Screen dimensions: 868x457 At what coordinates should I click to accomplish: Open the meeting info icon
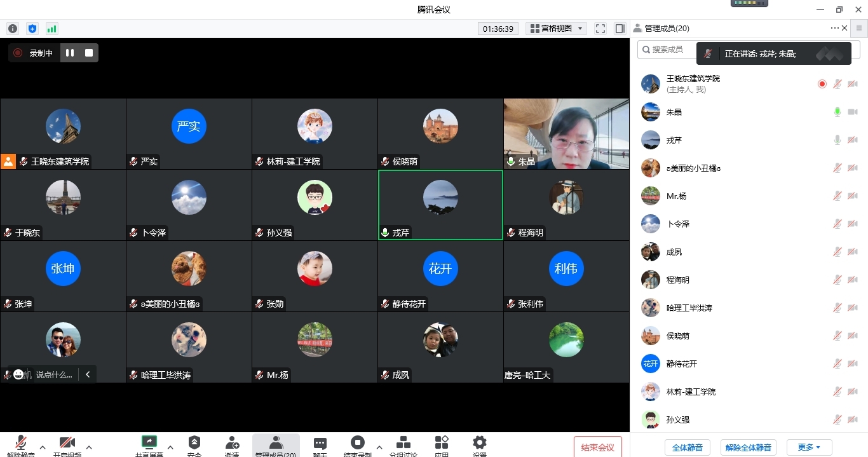point(13,29)
